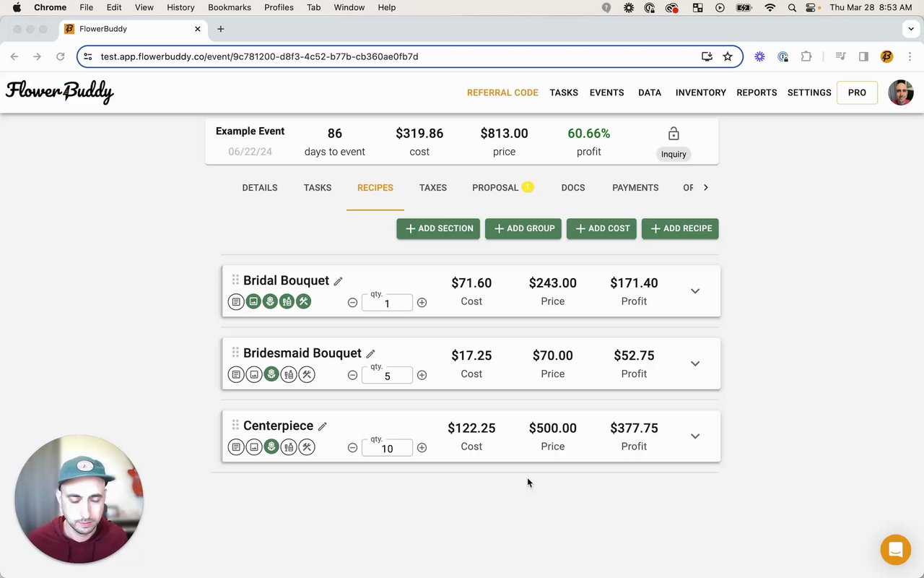Image resolution: width=924 pixels, height=578 pixels.
Task: Click the image icon on Centerpiece
Action: (253, 447)
